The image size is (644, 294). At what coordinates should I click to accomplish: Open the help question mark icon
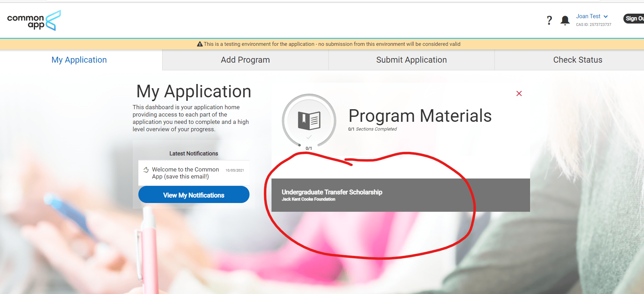tap(549, 20)
